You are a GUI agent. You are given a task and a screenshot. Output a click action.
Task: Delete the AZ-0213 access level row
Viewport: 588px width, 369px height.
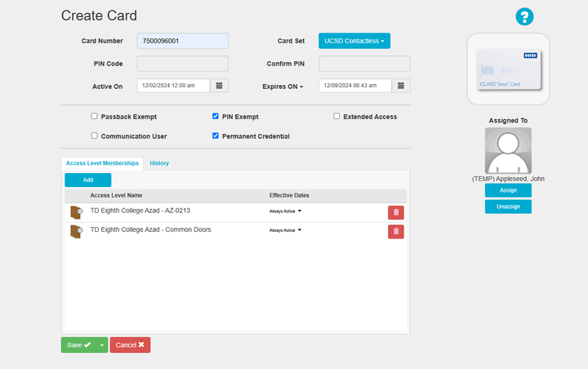pyautogui.click(x=396, y=212)
